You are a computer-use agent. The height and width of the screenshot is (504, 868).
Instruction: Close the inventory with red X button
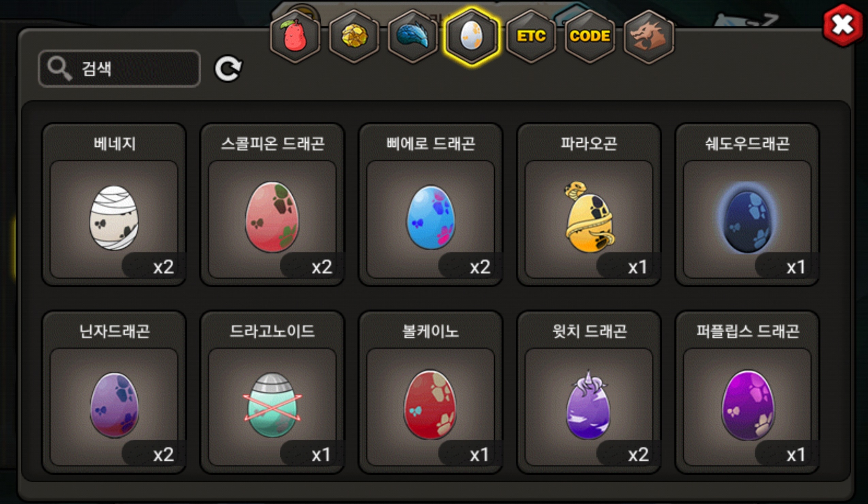(x=843, y=25)
